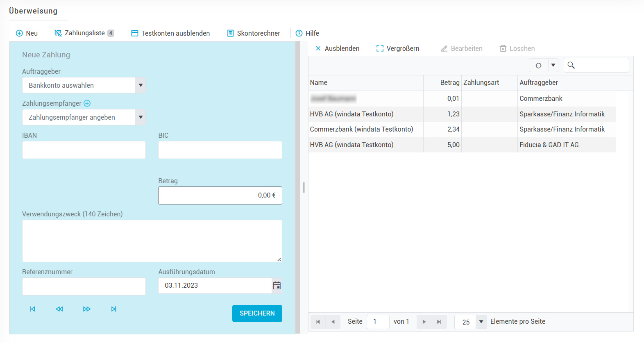This screenshot has width=644, height=343.
Task: Jump to first record in payment form
Action: pos(33,309)
